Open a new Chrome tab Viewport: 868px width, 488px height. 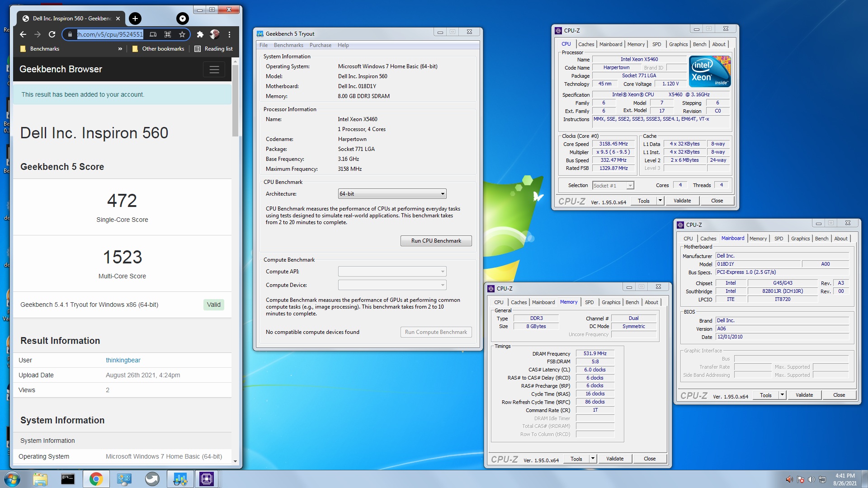tap(135, 19)
